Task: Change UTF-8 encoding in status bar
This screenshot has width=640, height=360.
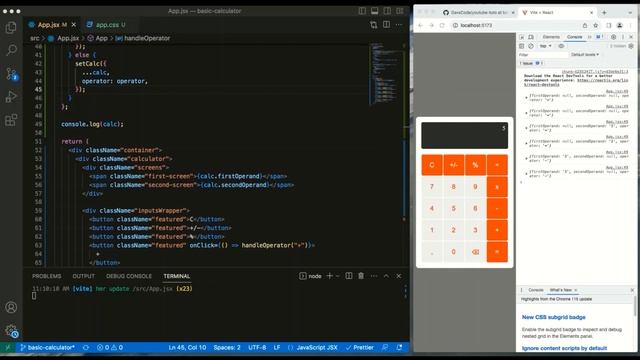Action: click(x=257, y=348)
